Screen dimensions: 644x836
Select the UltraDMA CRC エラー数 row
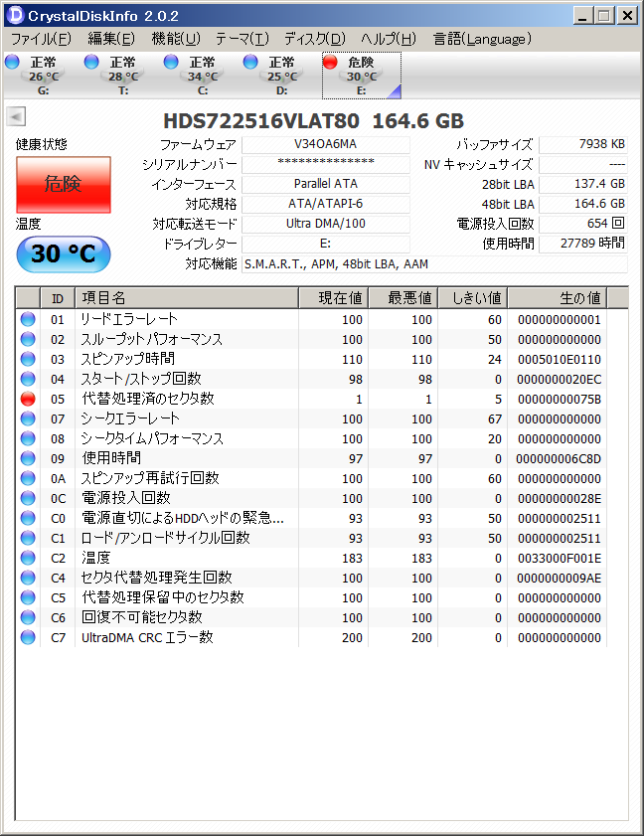(x=311, y=637)
